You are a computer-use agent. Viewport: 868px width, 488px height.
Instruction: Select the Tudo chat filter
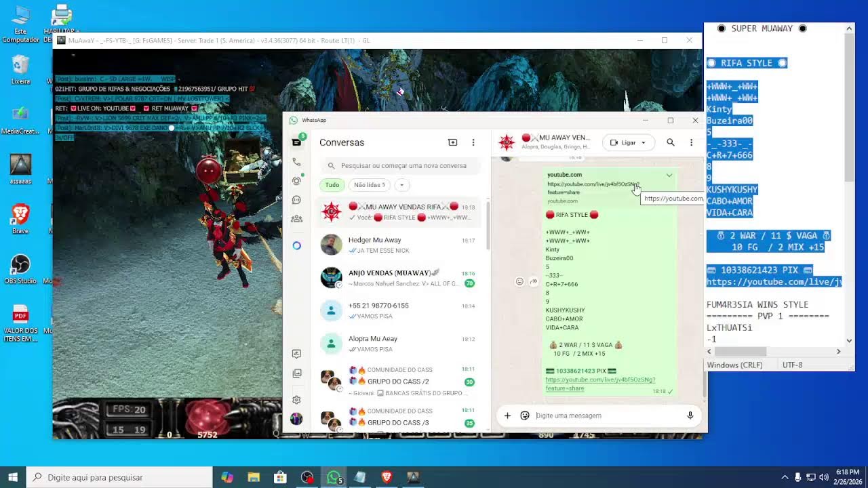coord(332,185)
